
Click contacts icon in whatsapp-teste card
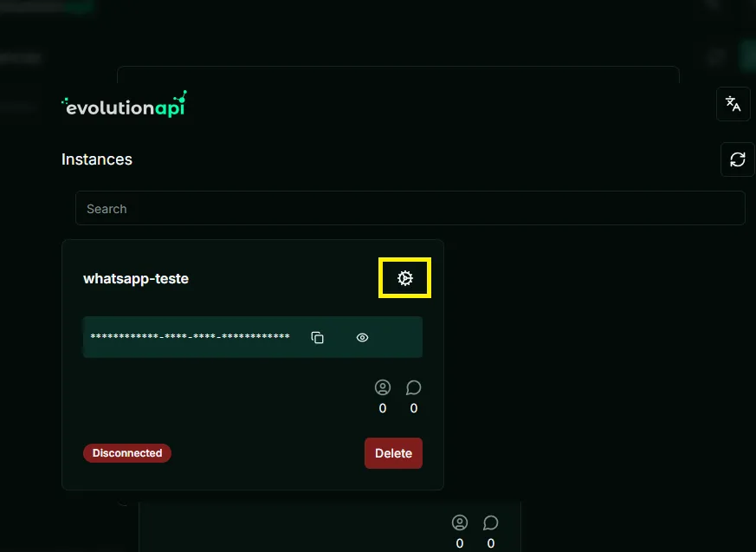click(x=383, y=387)
